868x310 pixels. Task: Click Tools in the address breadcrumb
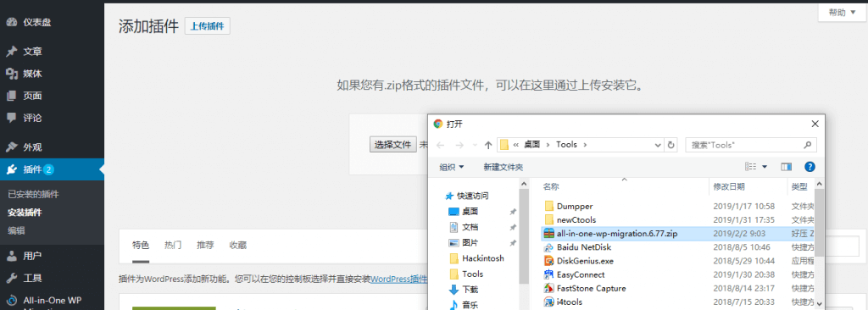(566, 145)
